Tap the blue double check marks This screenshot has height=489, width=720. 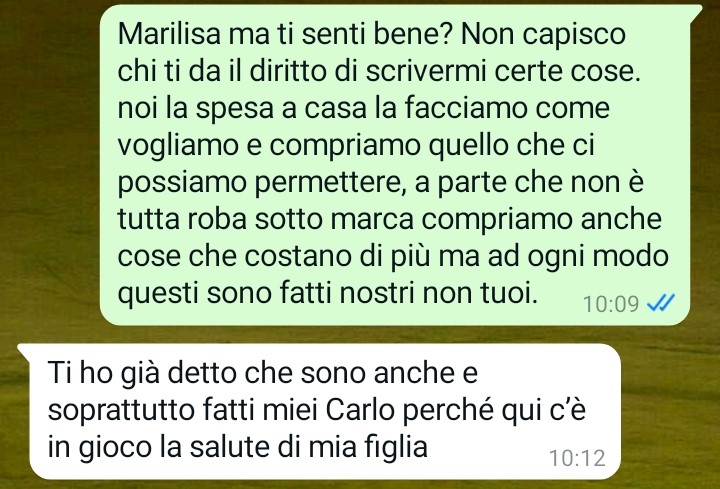(x=661, y=304)
